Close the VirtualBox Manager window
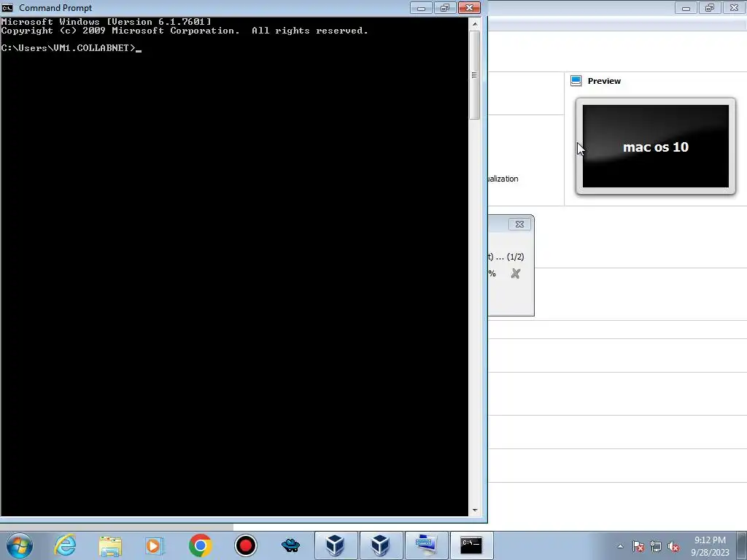Viewport: 747px width, 560px height. click(734, 8)
